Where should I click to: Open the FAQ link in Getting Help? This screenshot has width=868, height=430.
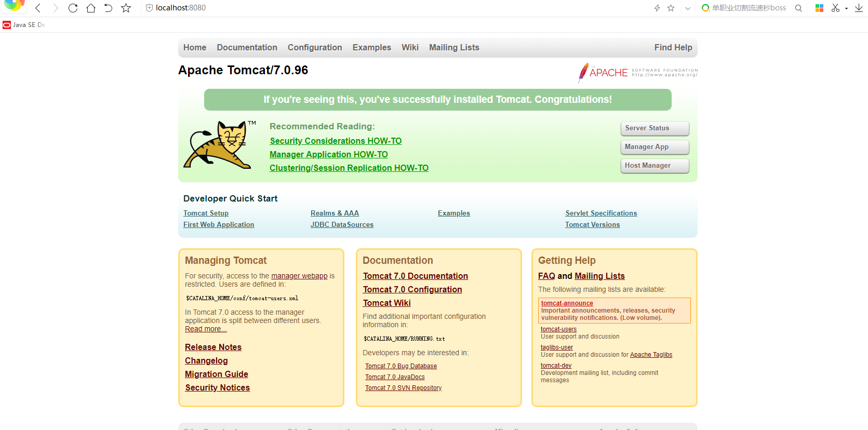[x=546, y=276]
